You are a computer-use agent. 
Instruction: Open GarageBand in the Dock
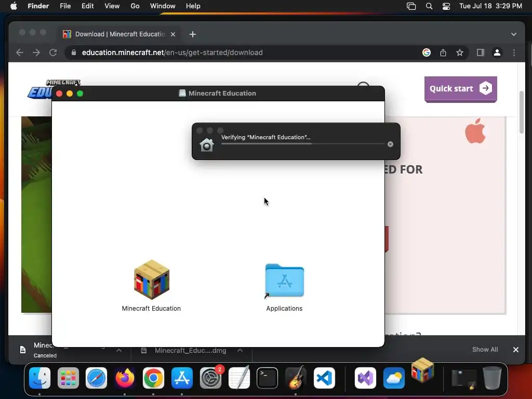pos(296,378)
